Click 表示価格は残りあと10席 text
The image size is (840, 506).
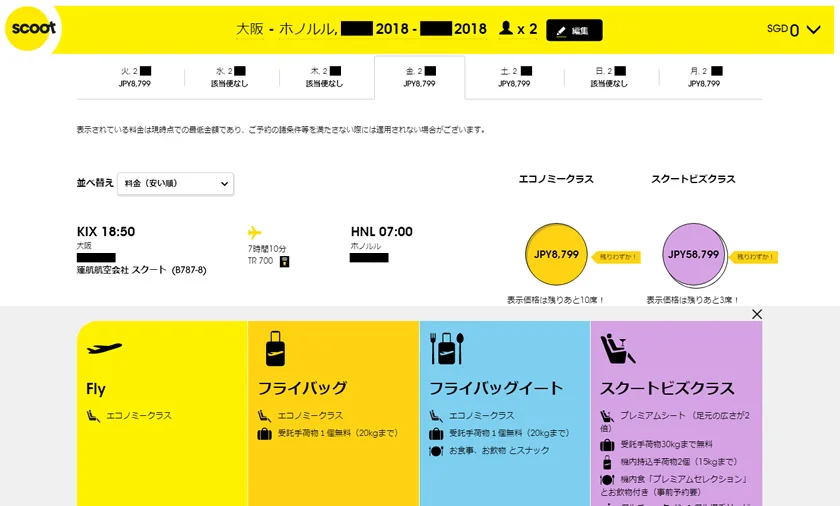(x=556, y=300)
